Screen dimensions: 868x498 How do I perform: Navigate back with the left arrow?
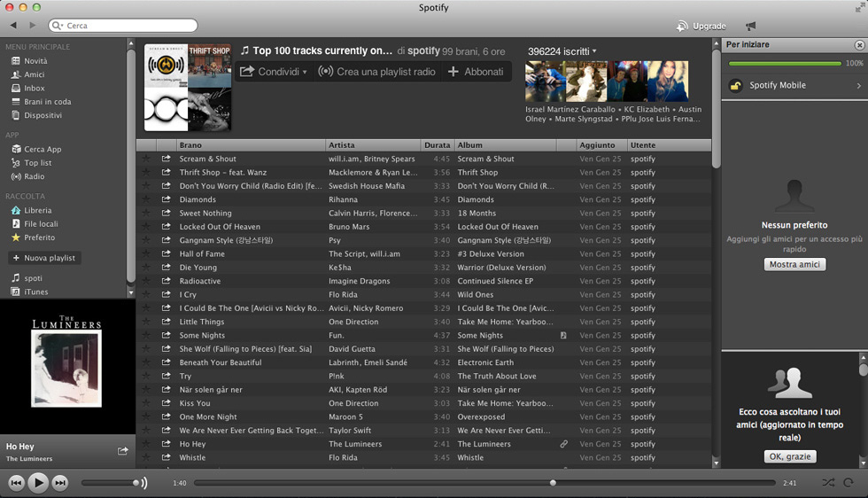(x=13, y=26)
